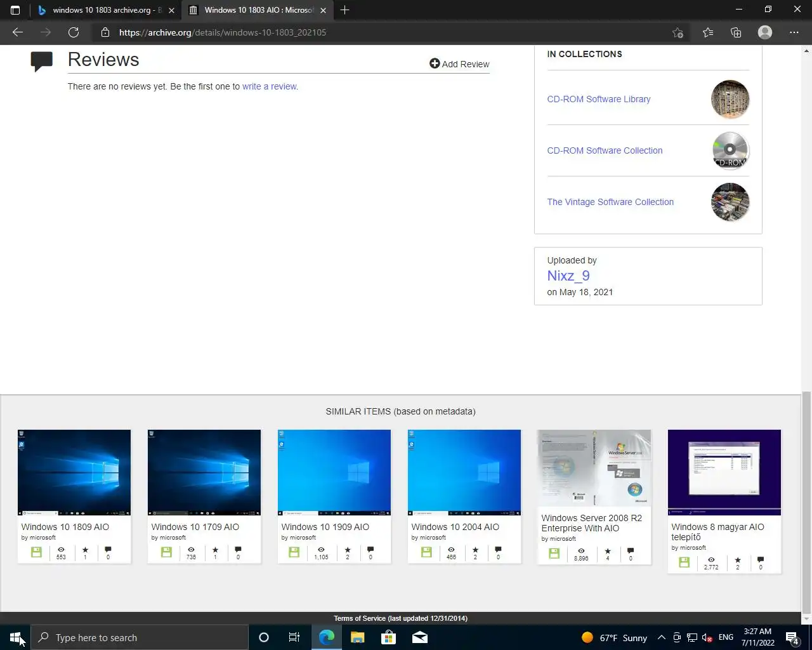This screenshot has width=812, height=650.
Task: Open Windows 8 magyar AIO telepítő thumbnail
Action: point(724,472)
